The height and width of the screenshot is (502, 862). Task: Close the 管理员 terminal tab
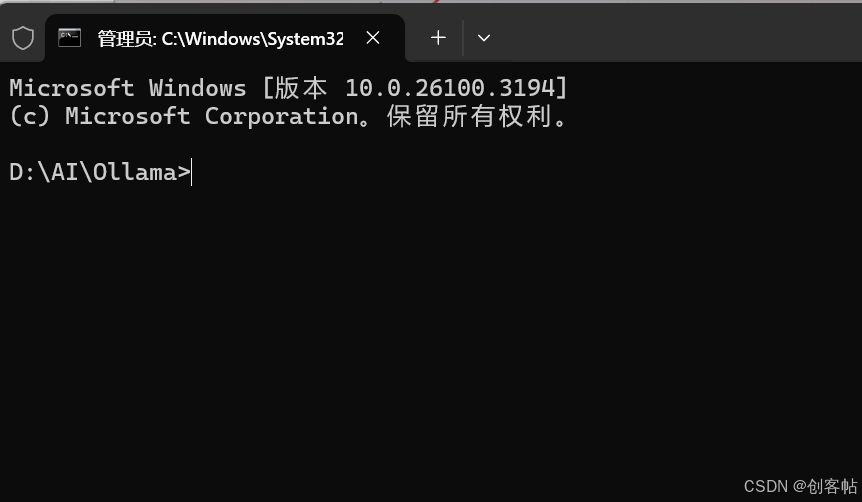(373, 38)
